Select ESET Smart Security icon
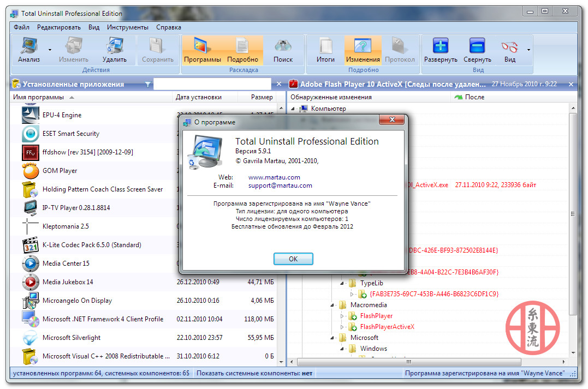 [31, 134]
